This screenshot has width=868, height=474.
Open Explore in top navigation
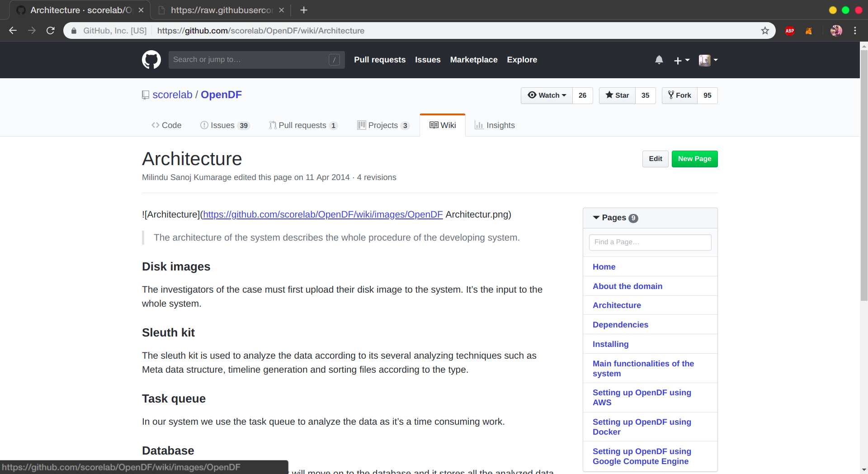coord(522,60)
